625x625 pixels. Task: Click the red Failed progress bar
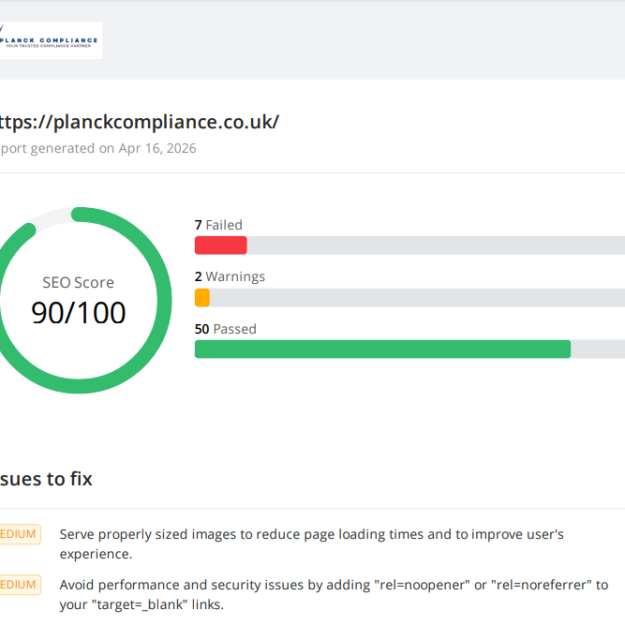click(x=221, y=245)
